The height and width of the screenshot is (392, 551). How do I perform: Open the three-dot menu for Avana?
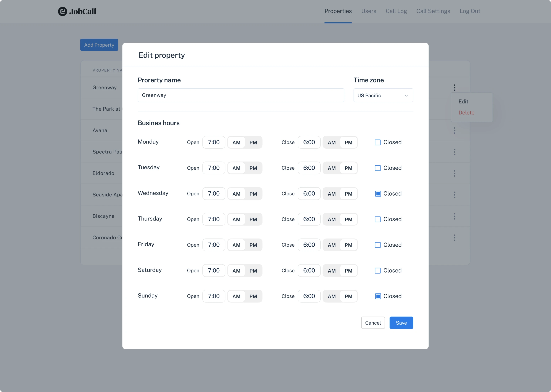click(x=455, y=130)
